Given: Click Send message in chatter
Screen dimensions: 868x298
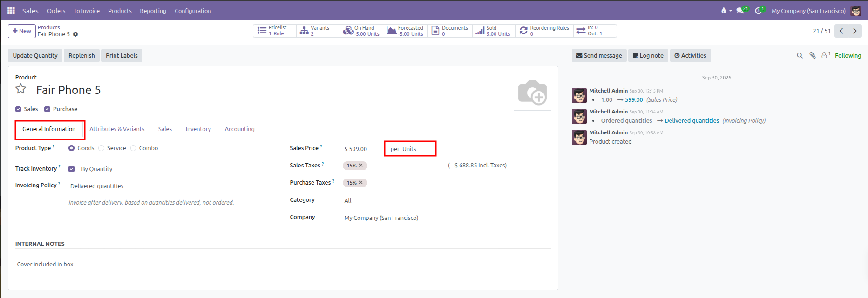Looking at the screenshot, I should coord(599,56).
